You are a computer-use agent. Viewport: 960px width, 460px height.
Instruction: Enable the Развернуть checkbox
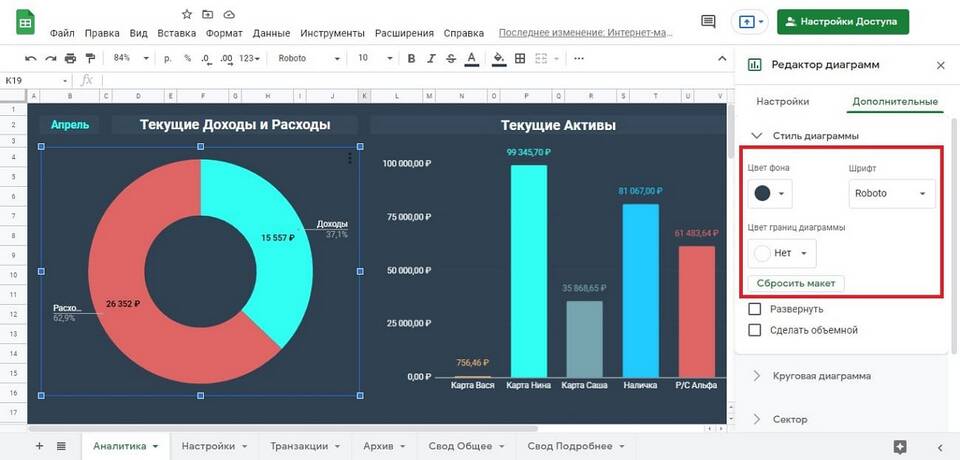(x=755, y=309)
